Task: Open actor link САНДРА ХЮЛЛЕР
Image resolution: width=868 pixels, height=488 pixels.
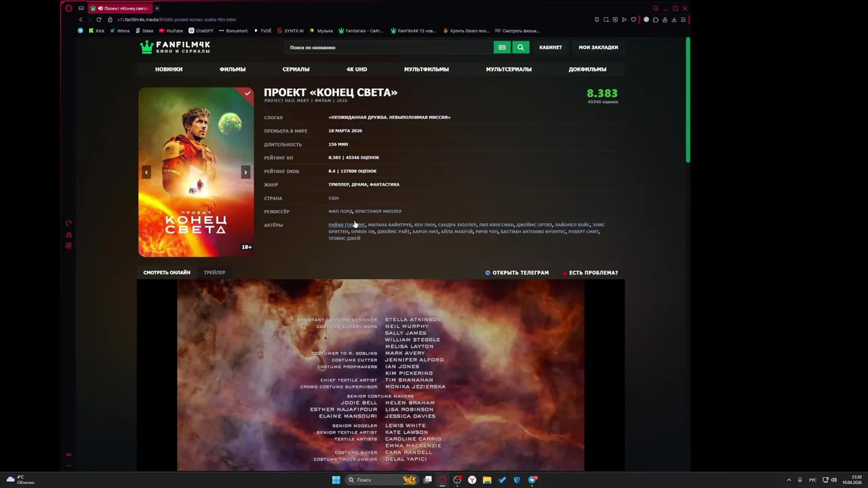Action: click(x=457, y=225)
